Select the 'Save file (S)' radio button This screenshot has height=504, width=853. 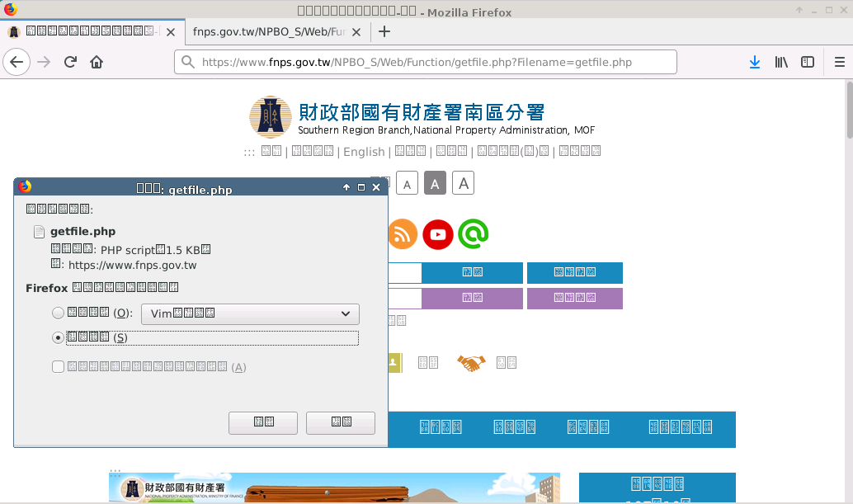pyautogui.click(x=58, y=337)
